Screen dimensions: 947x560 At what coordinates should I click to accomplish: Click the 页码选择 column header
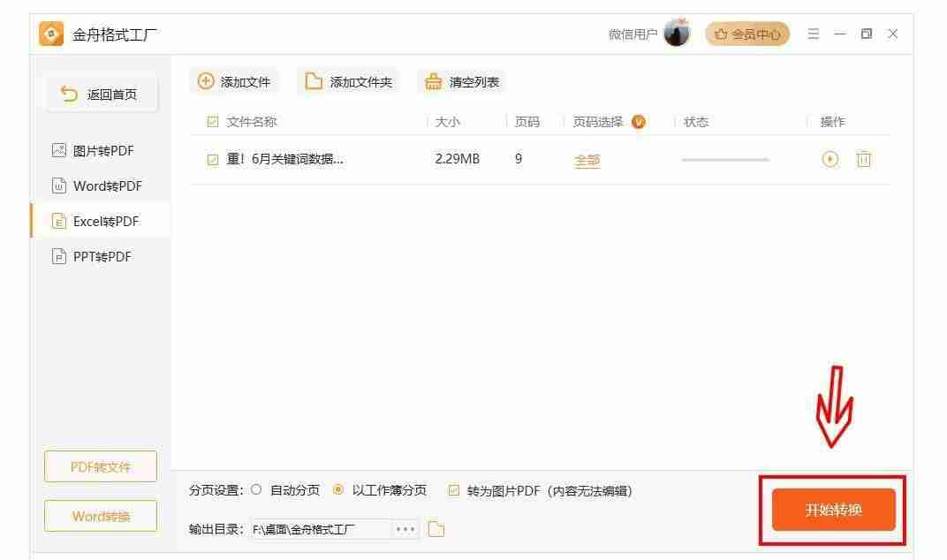click(x=597, y=122)
